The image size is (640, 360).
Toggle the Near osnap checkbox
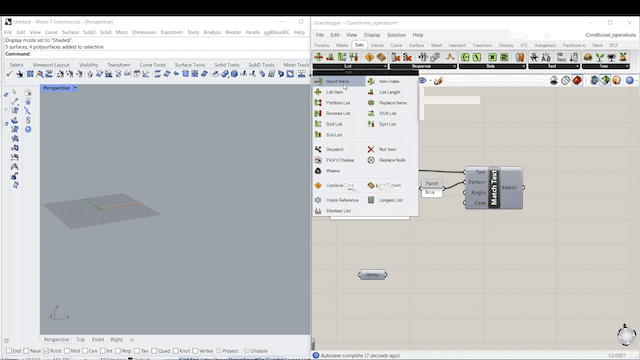pos(26,351)
